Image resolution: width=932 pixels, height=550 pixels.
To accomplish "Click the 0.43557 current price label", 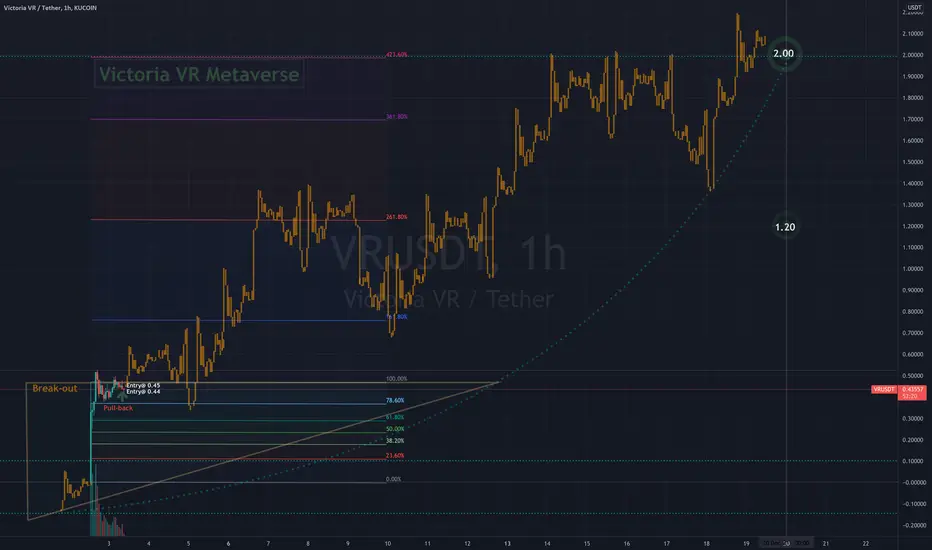I will click(912, 389).
